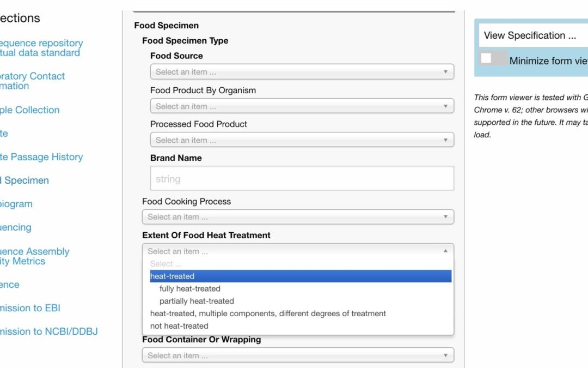Open the Submission to EBI section
This screenshot has width=588, height=368.
(x=30, y=308)
